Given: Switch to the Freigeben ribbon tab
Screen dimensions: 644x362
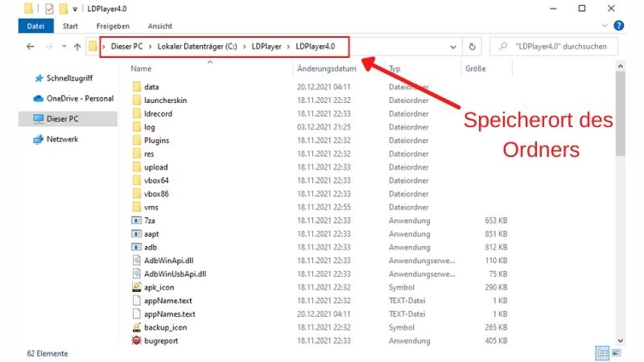Looking at the screenshot, I should click(113, 26).
